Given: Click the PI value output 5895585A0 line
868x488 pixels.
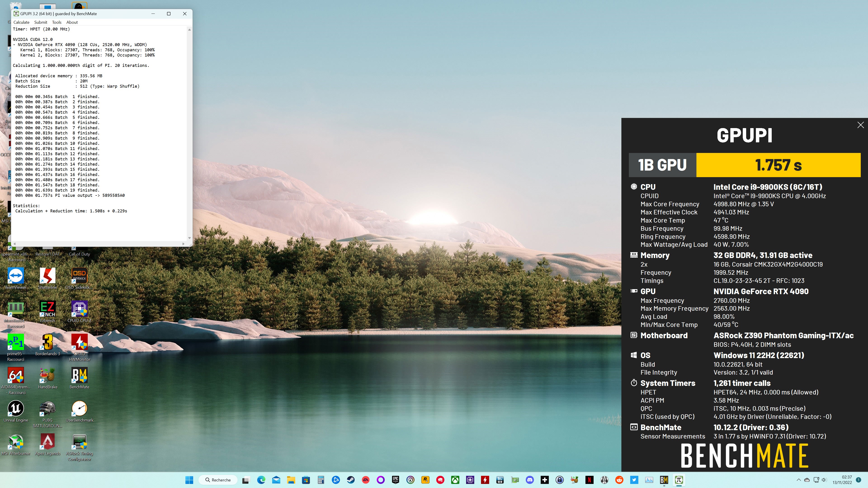Looking at the screenshot, I should point(70,195).
